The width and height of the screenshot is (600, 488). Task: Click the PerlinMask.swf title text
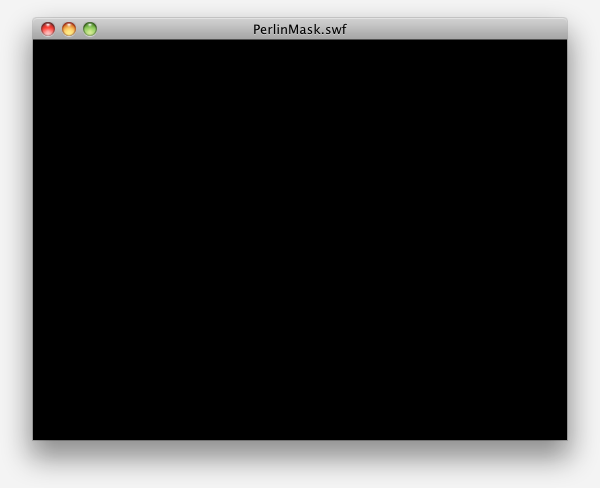pos(300,29)
